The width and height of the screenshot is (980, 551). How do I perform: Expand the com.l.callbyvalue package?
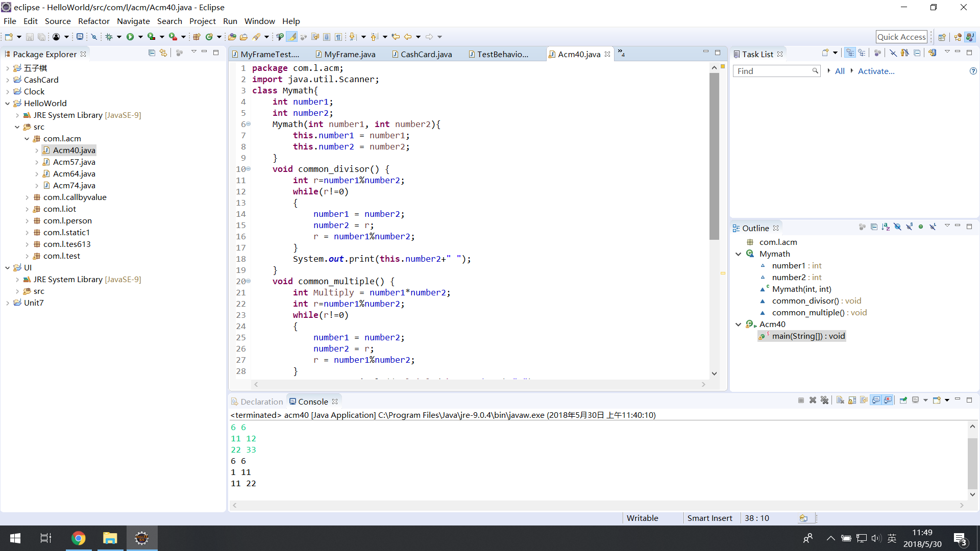(27, 197)
